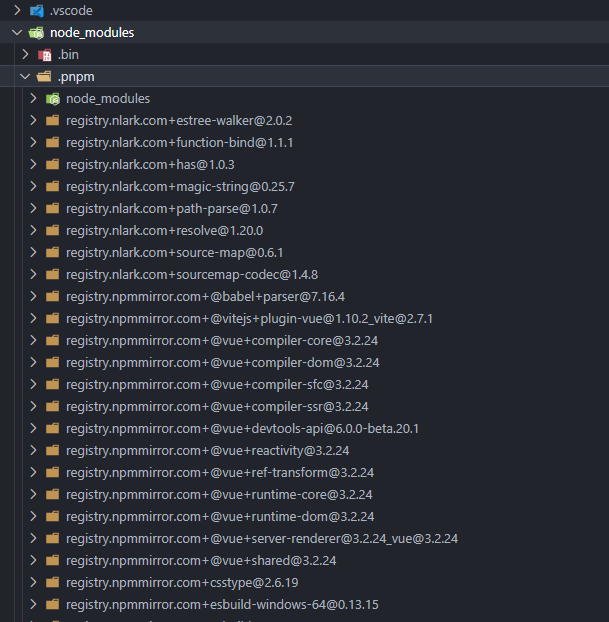609x622 pixels.
Task: Click the folder icon of @vue+reactivity@3.2.24
Action: point(52,451)
